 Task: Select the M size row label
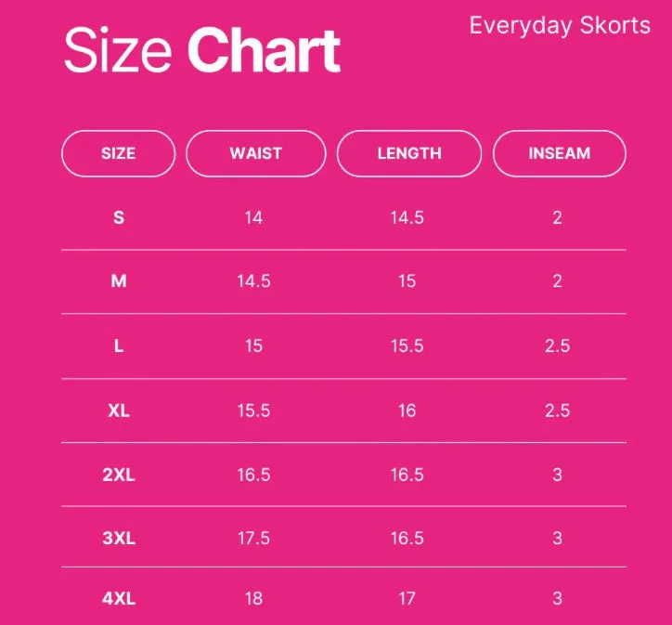tap(119, 281)
